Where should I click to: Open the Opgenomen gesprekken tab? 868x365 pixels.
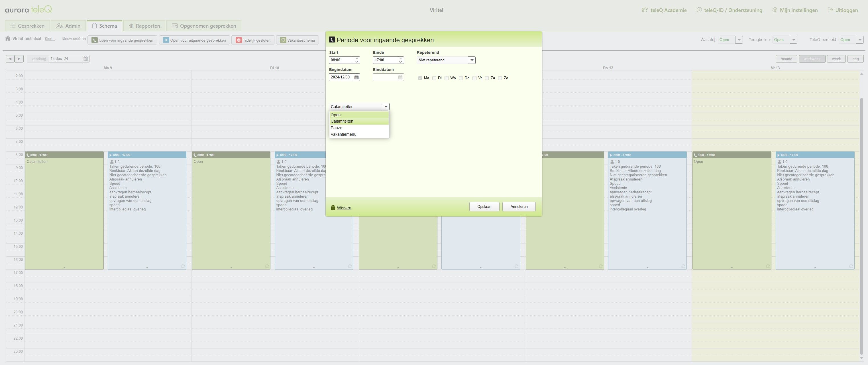coord(203,26)
